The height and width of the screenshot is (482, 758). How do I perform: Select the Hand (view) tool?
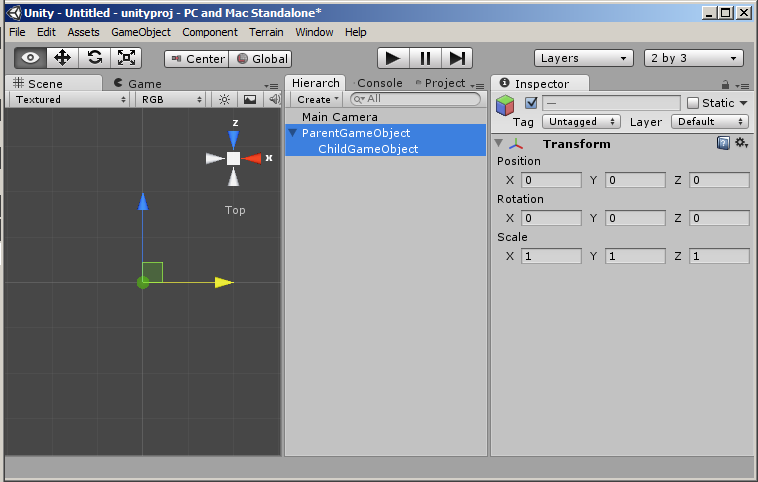tap(30, 58)
